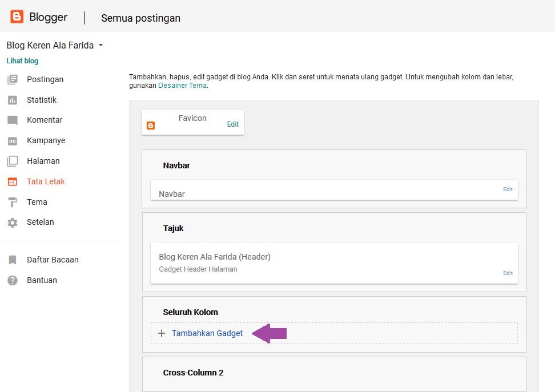Edit the Favicon gadget

point(232,124)
